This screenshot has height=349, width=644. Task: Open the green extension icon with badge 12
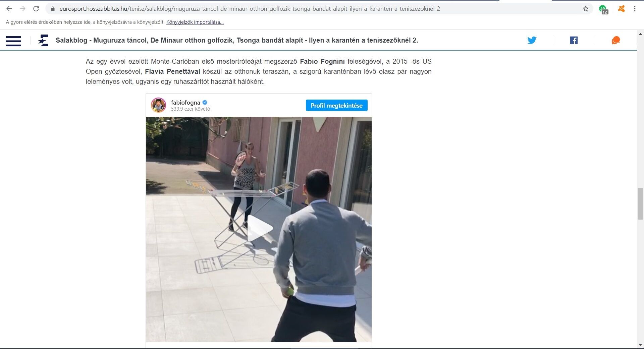point(603,9)
